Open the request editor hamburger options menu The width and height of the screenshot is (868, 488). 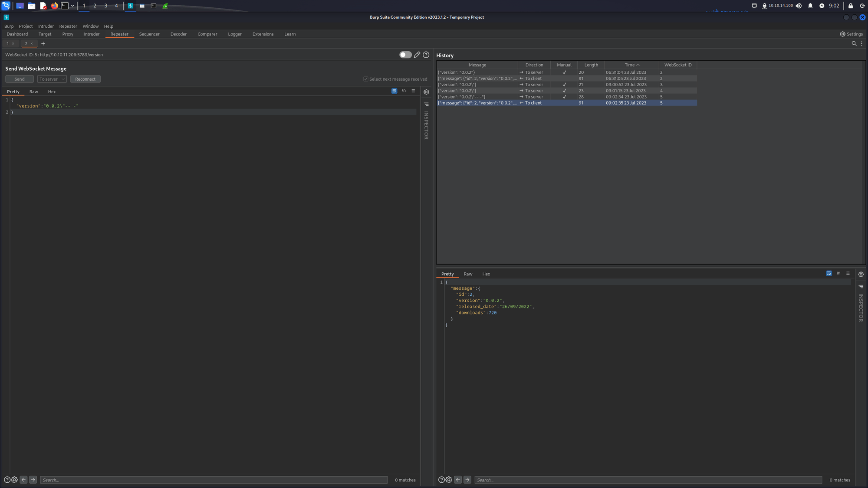[x=413, y=91]
